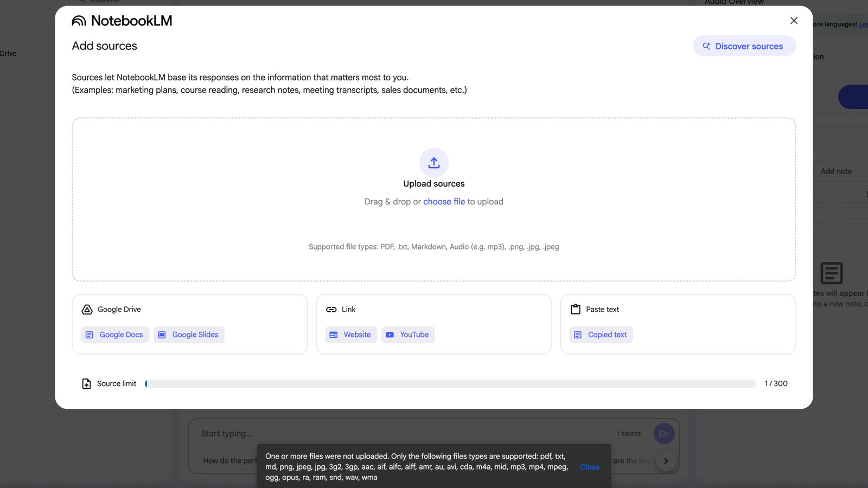Add a Website link as a source
Screen dimensions: 868x488
tap(350, 335)
